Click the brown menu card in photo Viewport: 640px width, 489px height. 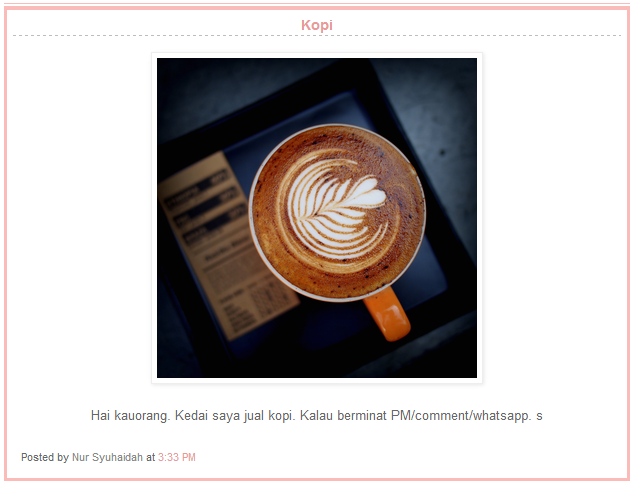(229, 245)
